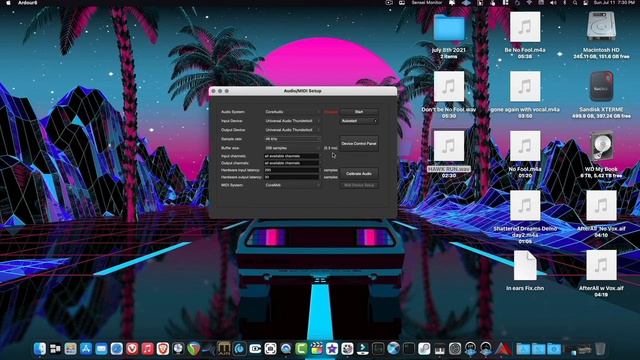Open Mail from the Dock
The height and width of the screenshot is (360, 640).
click(101, 349)
